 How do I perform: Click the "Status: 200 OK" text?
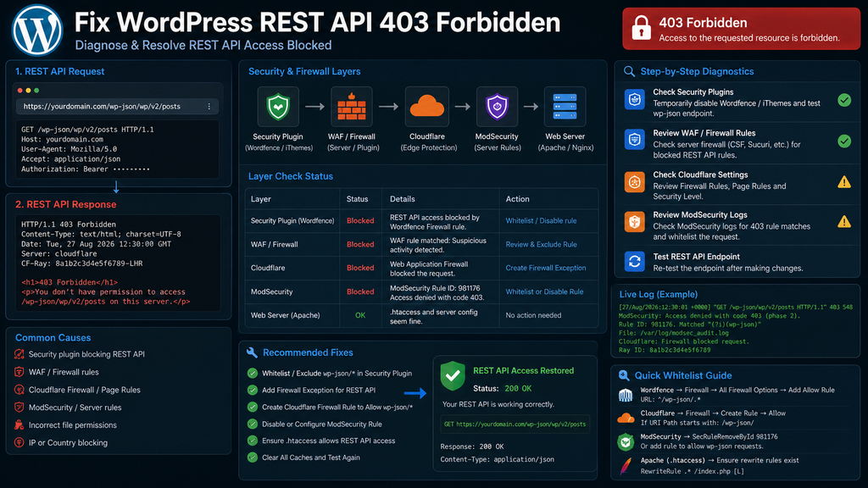click(x=502, y=388)
